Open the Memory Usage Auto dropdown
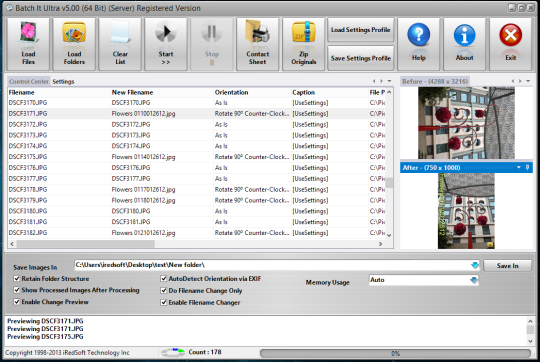This screenshot has width=540, height=362. [474, 280]
